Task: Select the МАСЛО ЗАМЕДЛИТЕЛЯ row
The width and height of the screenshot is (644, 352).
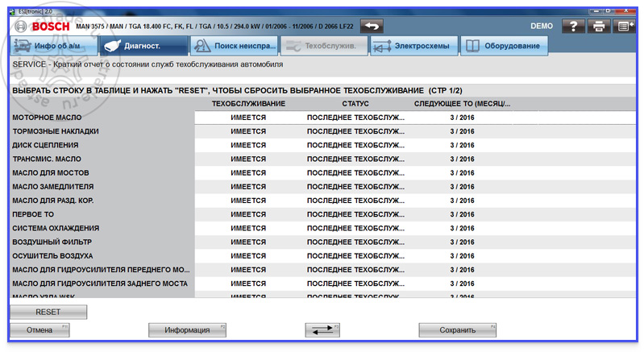Action: [x=323, y=187]
